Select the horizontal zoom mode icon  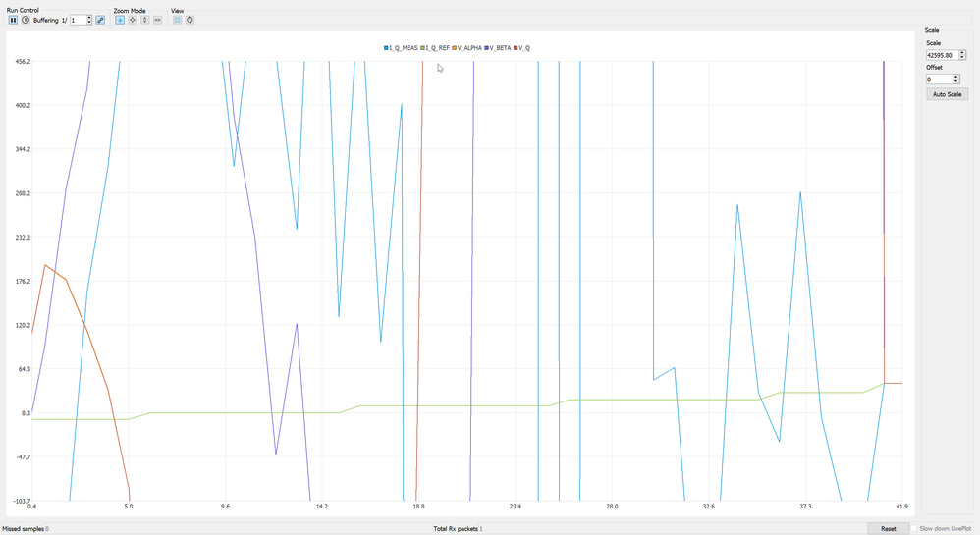click(157, 20)
